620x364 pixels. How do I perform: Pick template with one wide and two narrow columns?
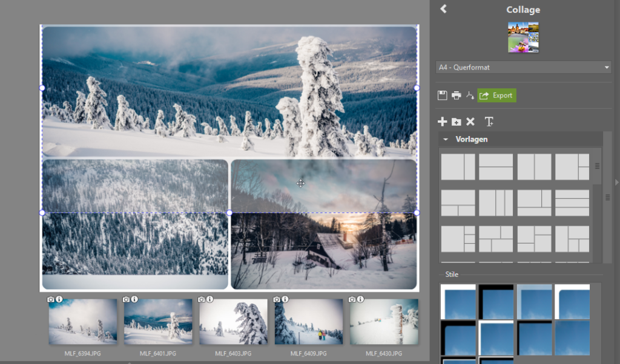point(496,203)
